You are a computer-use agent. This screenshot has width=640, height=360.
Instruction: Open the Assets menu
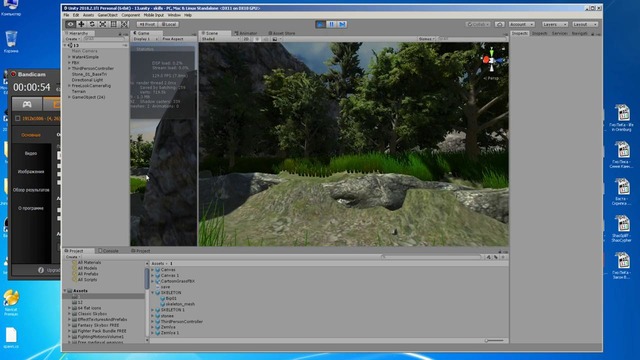click(x=88, y=15)
